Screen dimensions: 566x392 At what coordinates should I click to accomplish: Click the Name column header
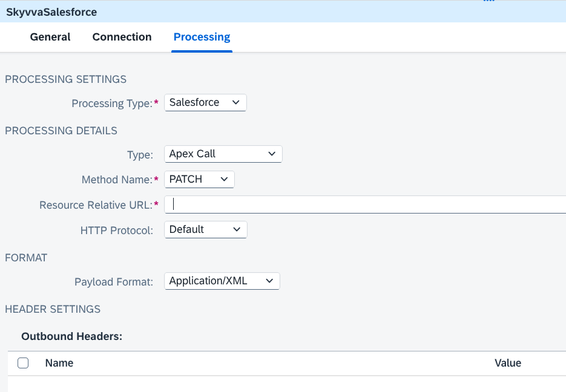(x=59, y=363)
